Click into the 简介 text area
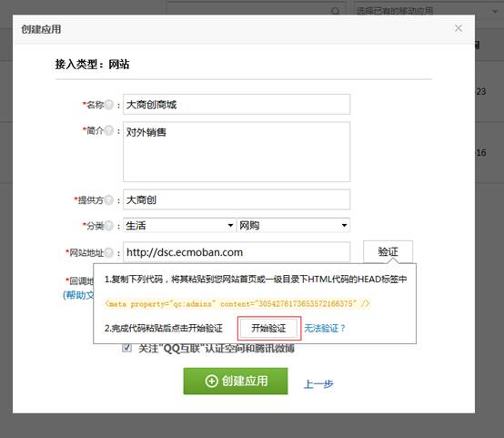 coord(237,151)
